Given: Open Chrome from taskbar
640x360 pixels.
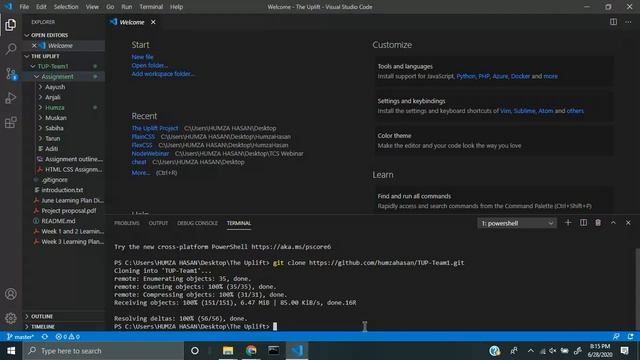Looking at the screenshot, I should (251, 351).
